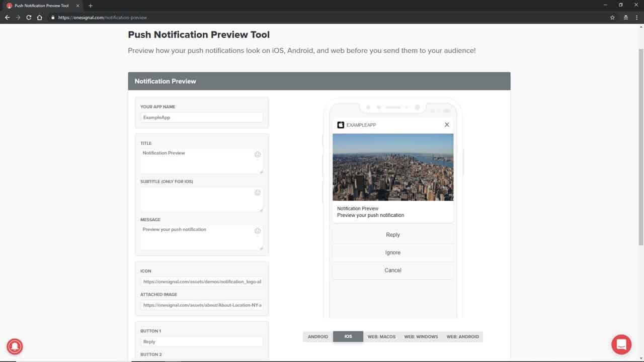The height and width of the screenshot is (362, 644).
Task: Close the Push Notification Preview Tool tab
Action: tap(77, 6)
